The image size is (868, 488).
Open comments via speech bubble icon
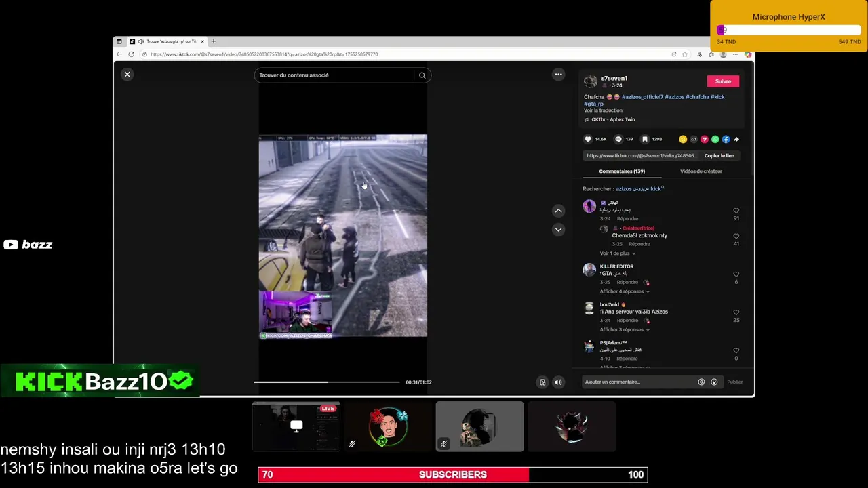(x=618, y=139)
